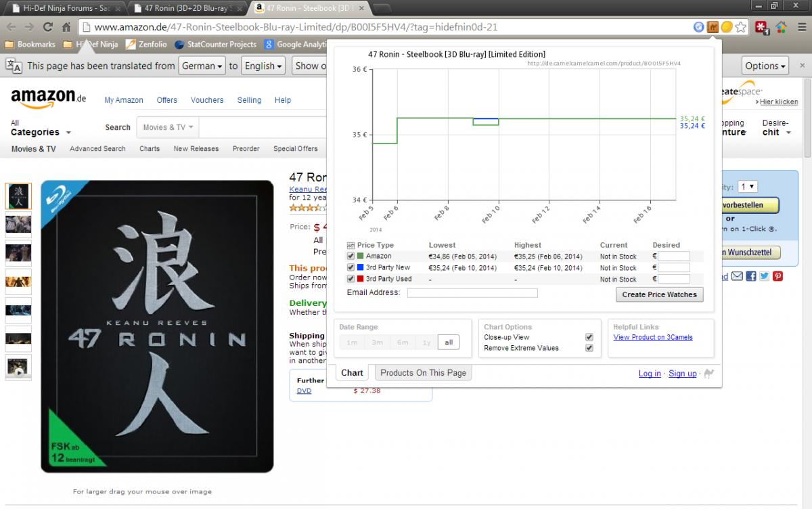Image resolution: width=812 pixels, height=509 pixels.
Task: Click the camelcamelcamel extension icon
Action: 713,27
